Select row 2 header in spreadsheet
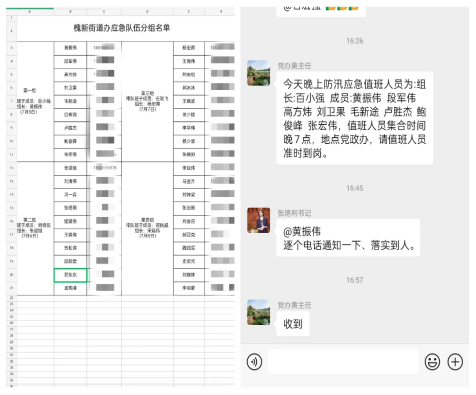Screen dimensions: 476x395 11,31
